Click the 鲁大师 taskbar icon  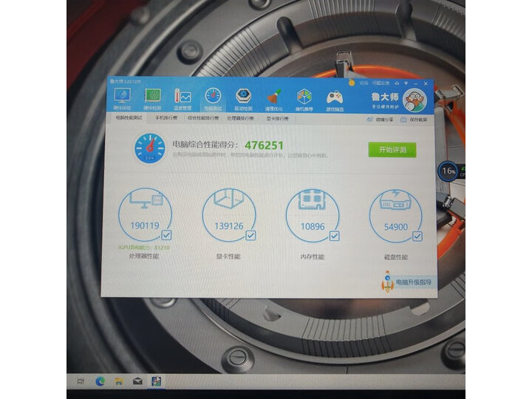coord(156,381)
